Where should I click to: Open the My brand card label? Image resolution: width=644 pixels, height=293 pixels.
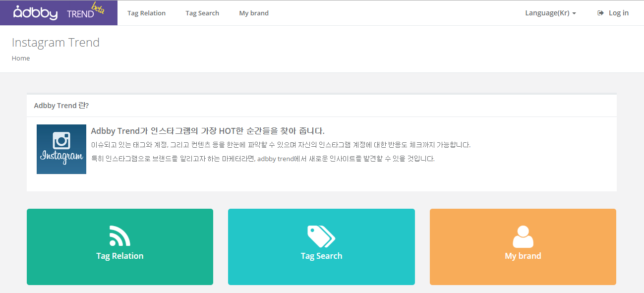(523, 256)
